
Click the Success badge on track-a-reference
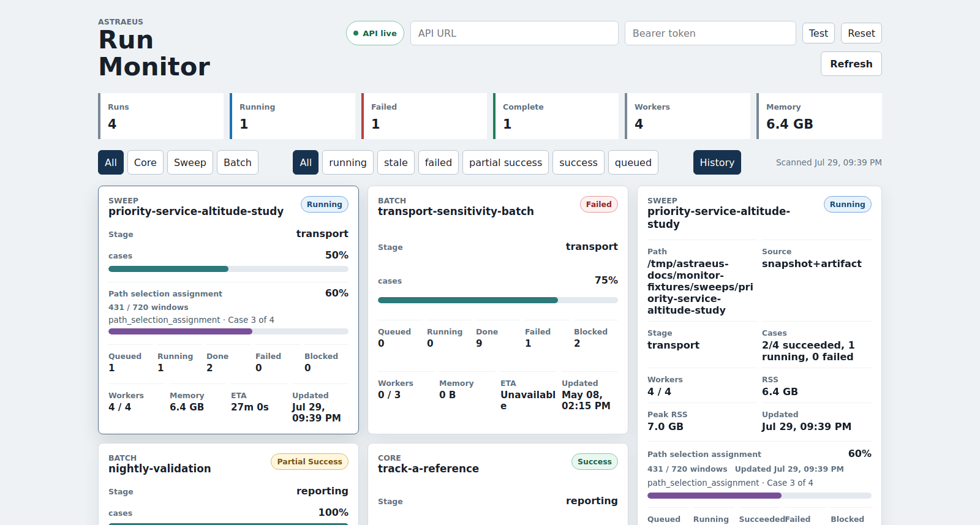[x=595, y=462]
